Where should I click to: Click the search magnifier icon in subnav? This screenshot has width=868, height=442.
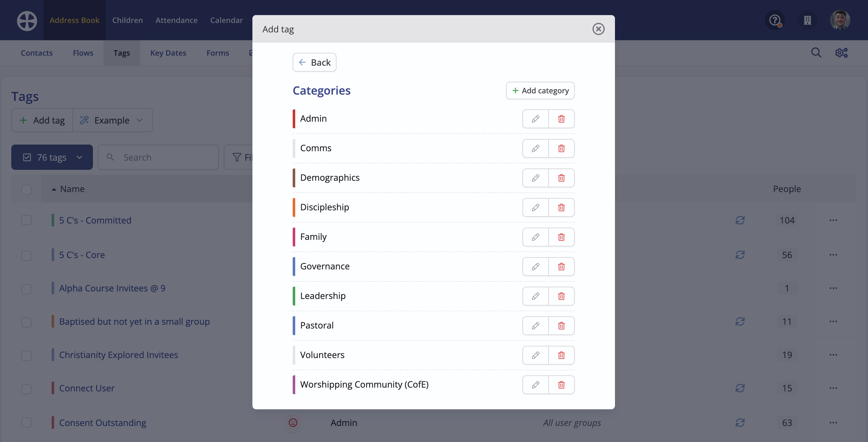(x=816, y=53)
